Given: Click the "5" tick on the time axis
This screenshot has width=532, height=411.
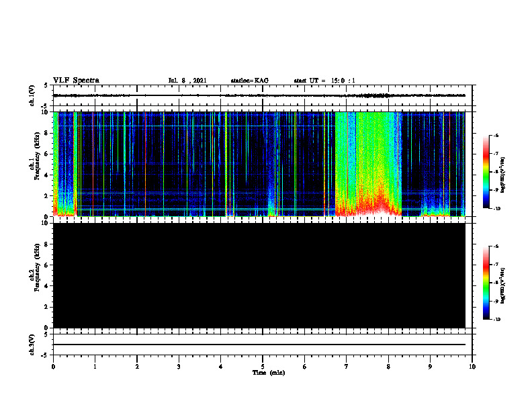Looking at the screenshot, I should coord(263,367).
